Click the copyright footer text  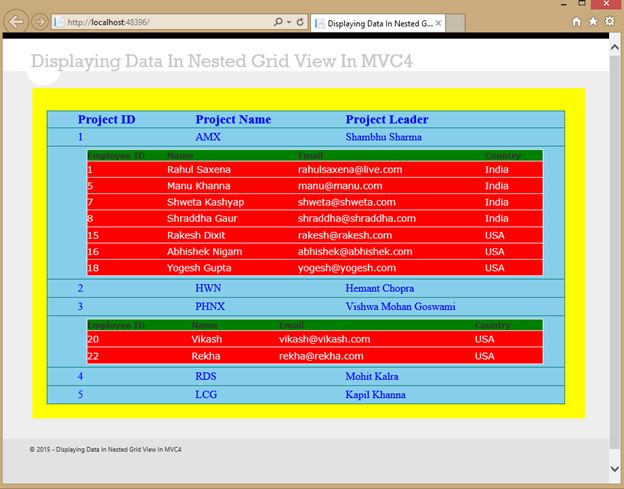pos(105,449)
